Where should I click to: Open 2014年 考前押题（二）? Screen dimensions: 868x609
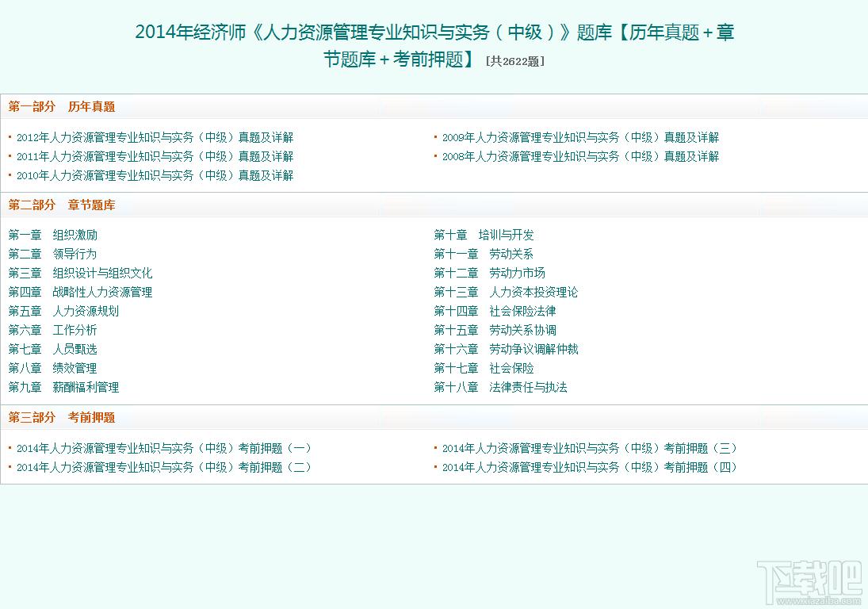pos(164,467)
